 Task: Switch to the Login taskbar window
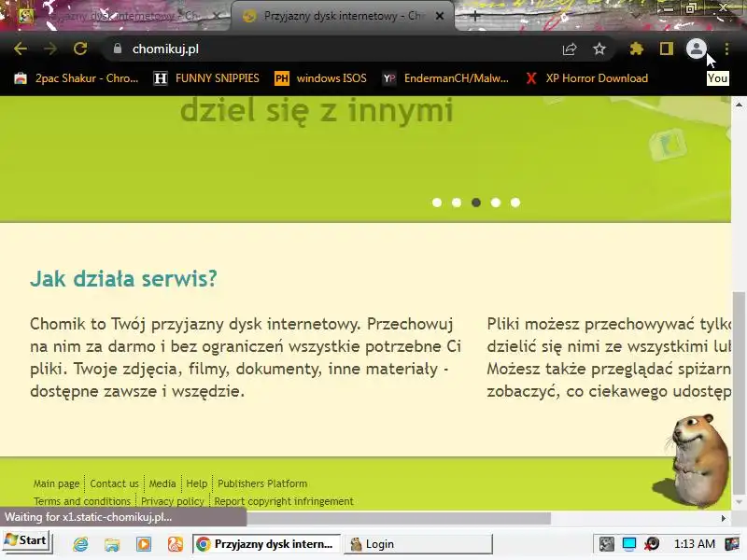417,544
